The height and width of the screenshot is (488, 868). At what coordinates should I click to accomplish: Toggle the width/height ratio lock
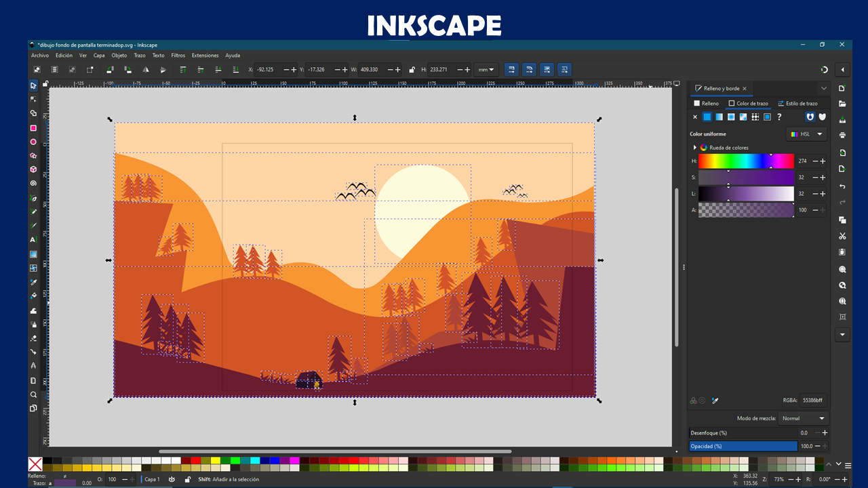click(x=412, y=69)
